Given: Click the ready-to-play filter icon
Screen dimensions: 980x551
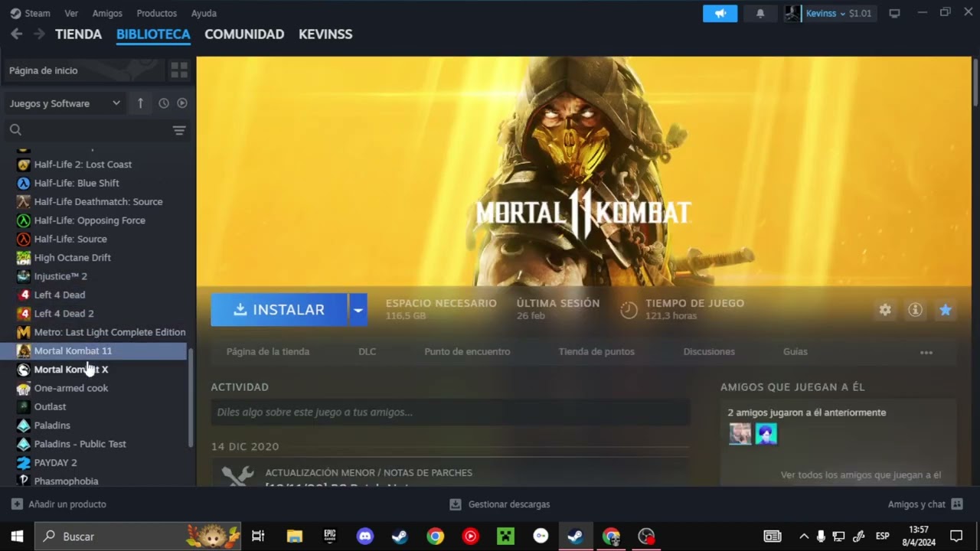Looking at the screenshot, I should coord(182,103).
